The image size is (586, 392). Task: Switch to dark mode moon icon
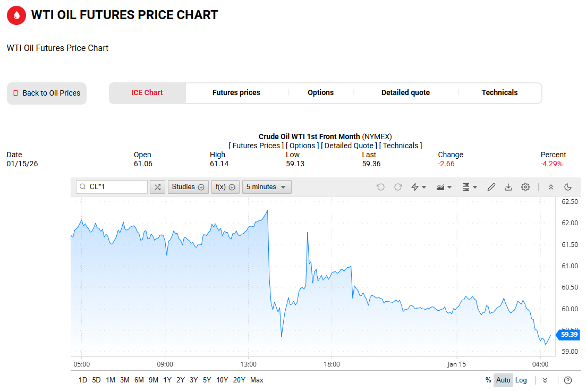pyautogui.click(x=568, y=187)
